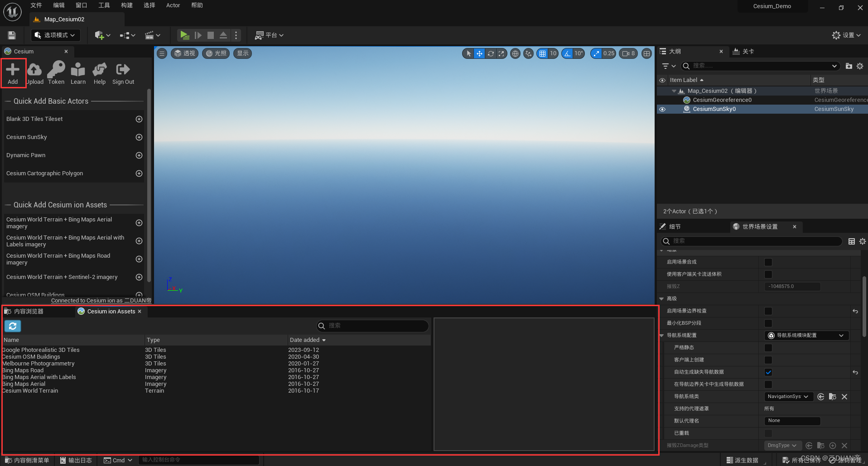This screenshot has height=466, width=868.
Task: Add Blank 3D Tiles Tileset with its plus icon
Action: 139,119
